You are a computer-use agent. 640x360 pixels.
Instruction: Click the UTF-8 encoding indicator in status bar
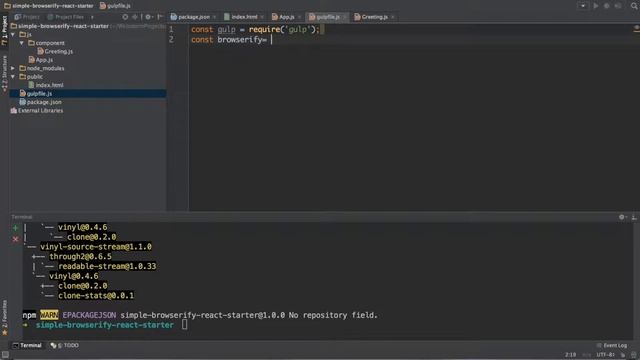pyautogui.click(x=605, y=355)
